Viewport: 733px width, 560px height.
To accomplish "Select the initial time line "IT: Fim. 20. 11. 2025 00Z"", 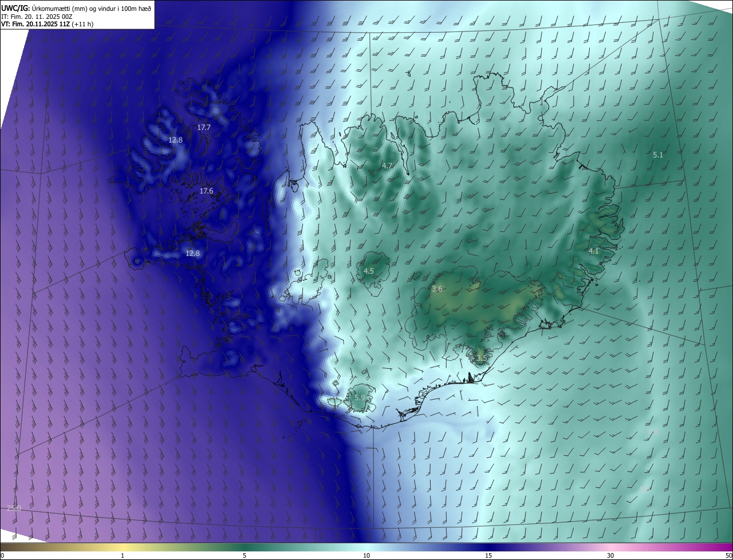I will pyautogui.click(x=36, y=17).
